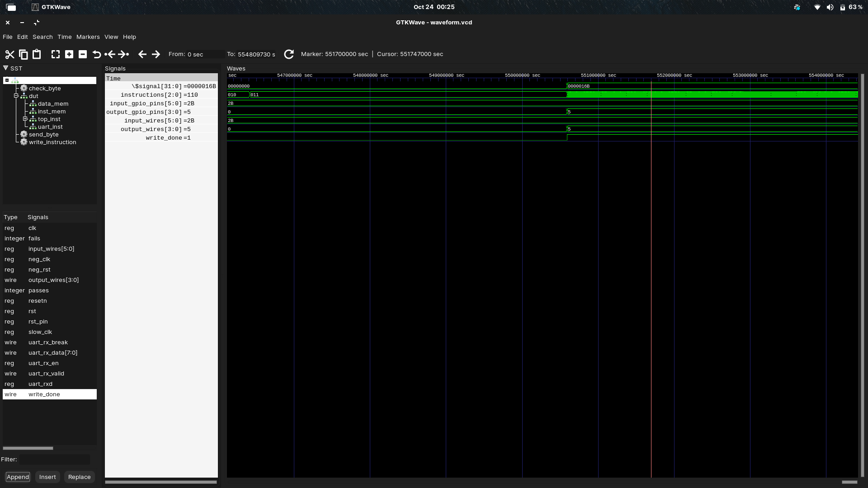Open the Markers menu
Viewport: 868px width, 488px height.
click(x=88, y=37)
